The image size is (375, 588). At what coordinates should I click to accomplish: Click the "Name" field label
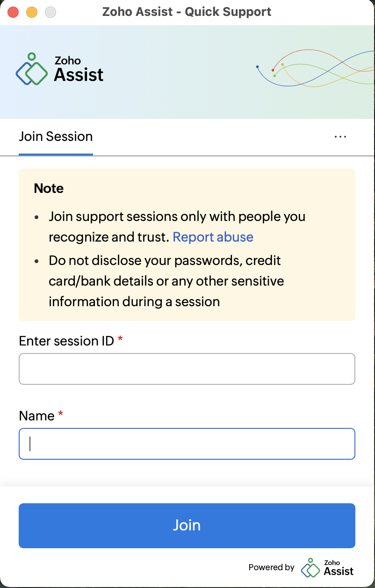pos(36,416)
